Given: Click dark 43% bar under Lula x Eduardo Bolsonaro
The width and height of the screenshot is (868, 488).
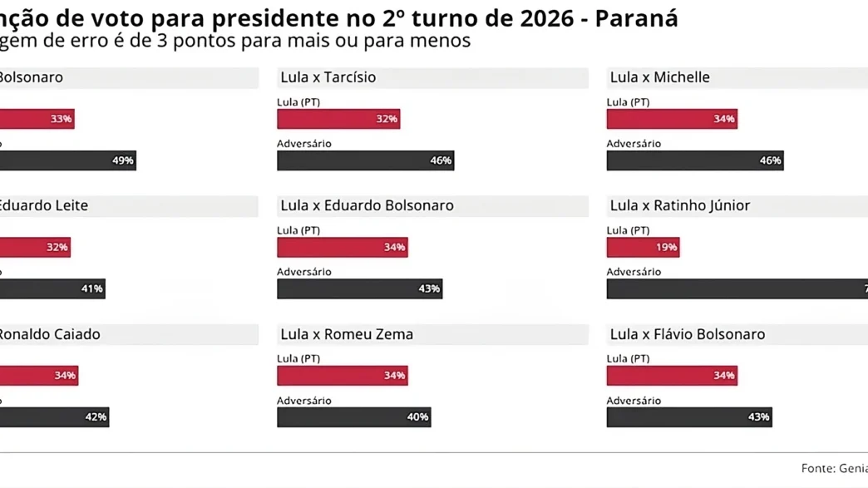Looking at the screenshot, I should pos(359,288).
